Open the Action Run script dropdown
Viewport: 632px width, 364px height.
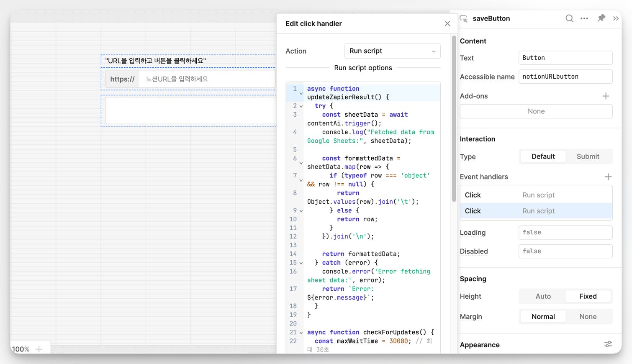point(392,51)
